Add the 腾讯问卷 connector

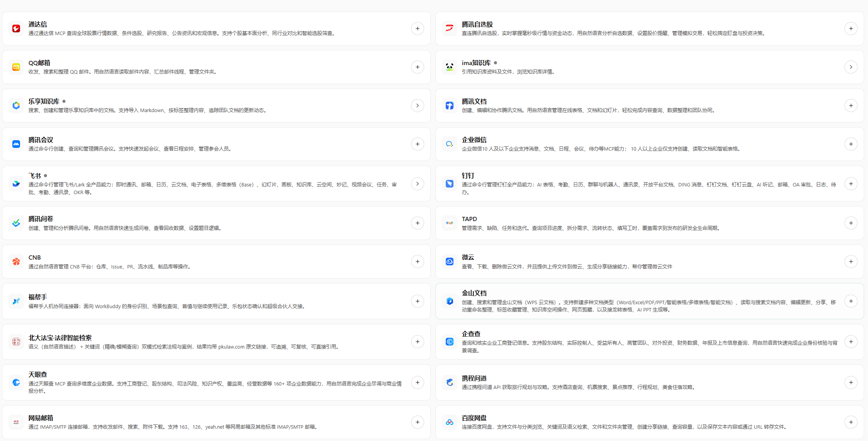(418, 223)
